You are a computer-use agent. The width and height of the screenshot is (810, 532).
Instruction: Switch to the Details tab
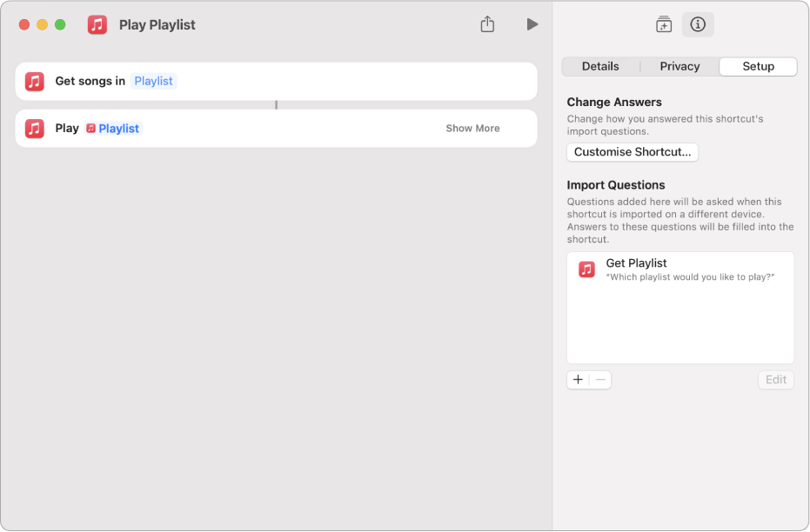click(600, 67)
